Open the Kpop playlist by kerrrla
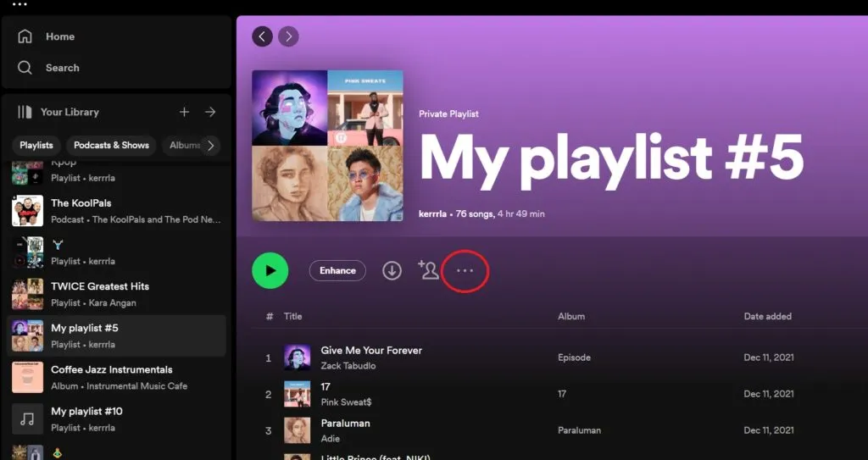Screen dimensions: 868x460 pyautogui.click(x=116, y=172)
